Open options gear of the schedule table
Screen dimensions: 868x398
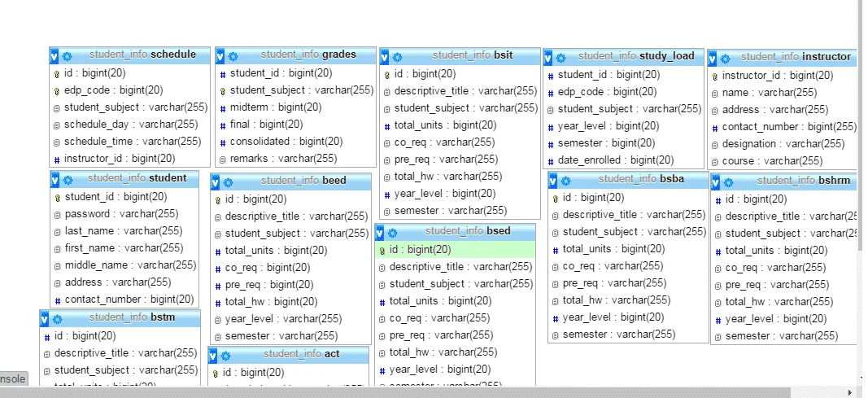coord(67,56)
